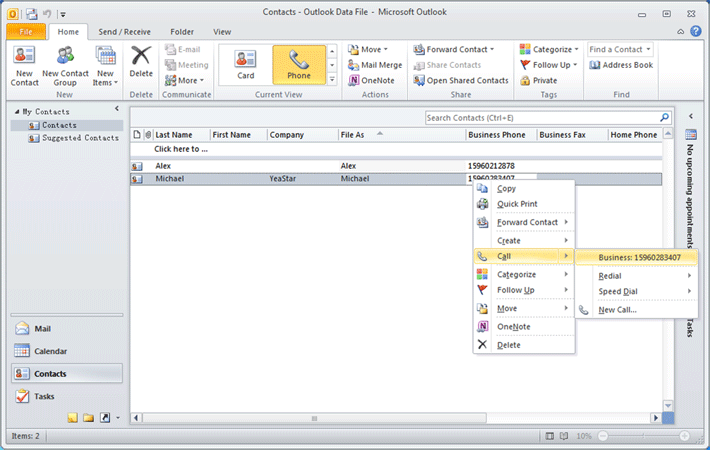Click the search magnifier icon
Screen dimensions: 710x450
coord(664,118)
